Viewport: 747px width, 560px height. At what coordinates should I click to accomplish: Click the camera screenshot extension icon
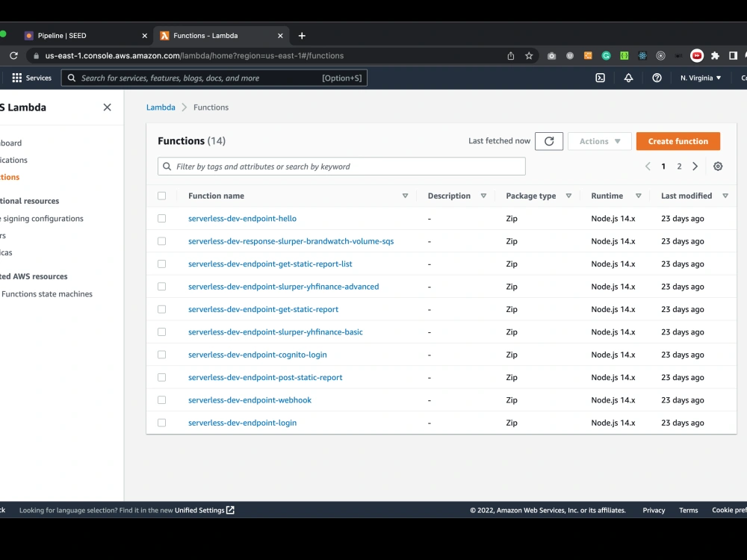[552, 56]
